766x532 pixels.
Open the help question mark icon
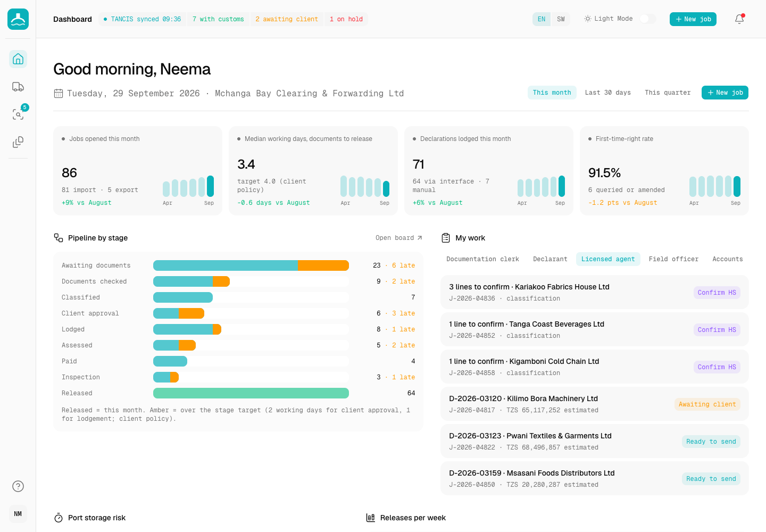[x=18, y=486]
